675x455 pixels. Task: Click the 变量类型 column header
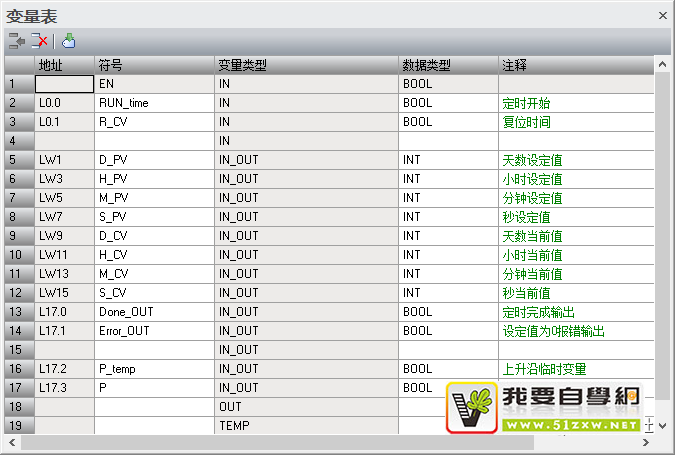point(306,65)
